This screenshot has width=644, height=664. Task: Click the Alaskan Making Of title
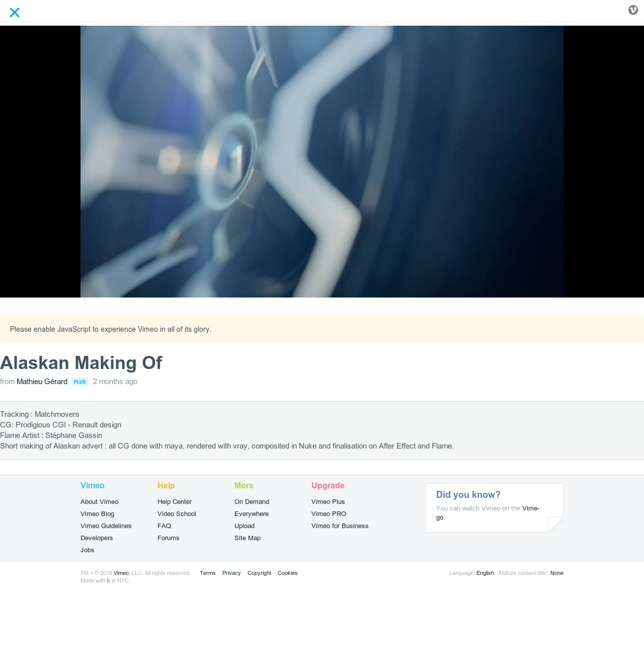tap(81, 363)
